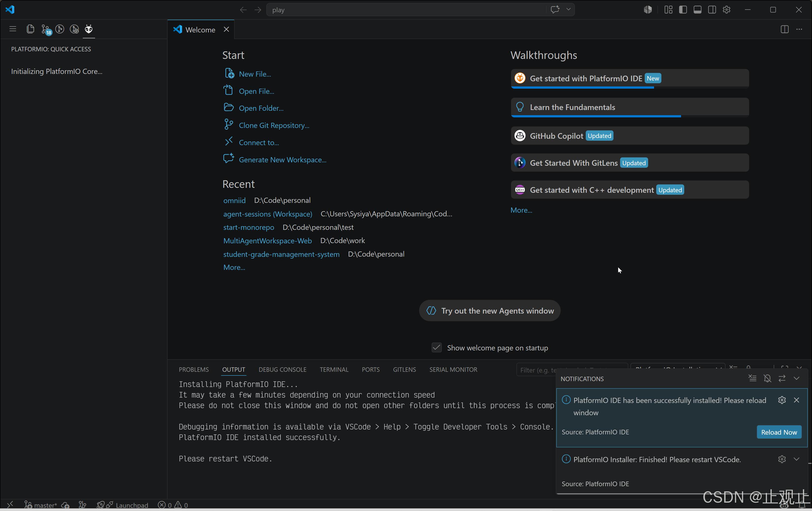
Task: Split the editor to the right
Action: tap(785, 29)
